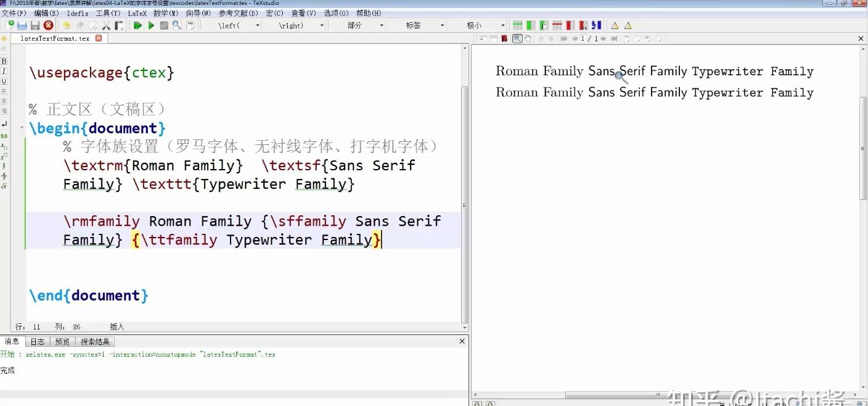
Task: Expand the 极小 font size dropdown
Action: tap(502, 25)
